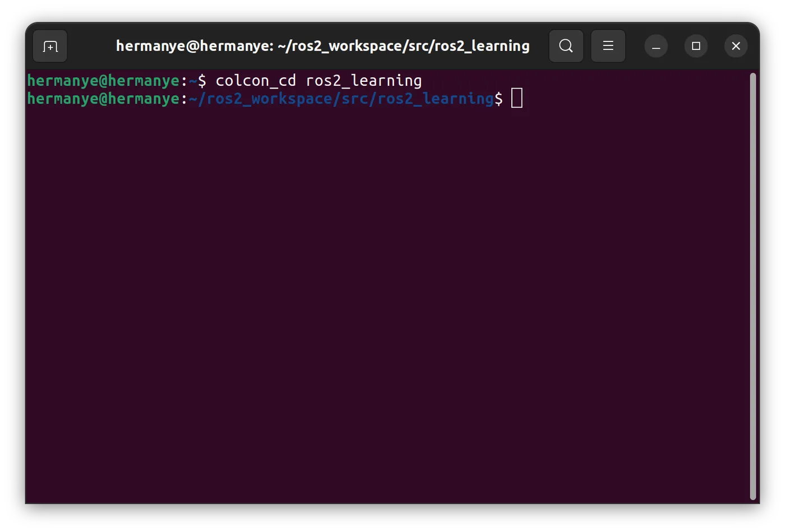Click the vertical scrollbar of the terminal
Viewport: 785px width, 532px height.
(x=753, y=286)
